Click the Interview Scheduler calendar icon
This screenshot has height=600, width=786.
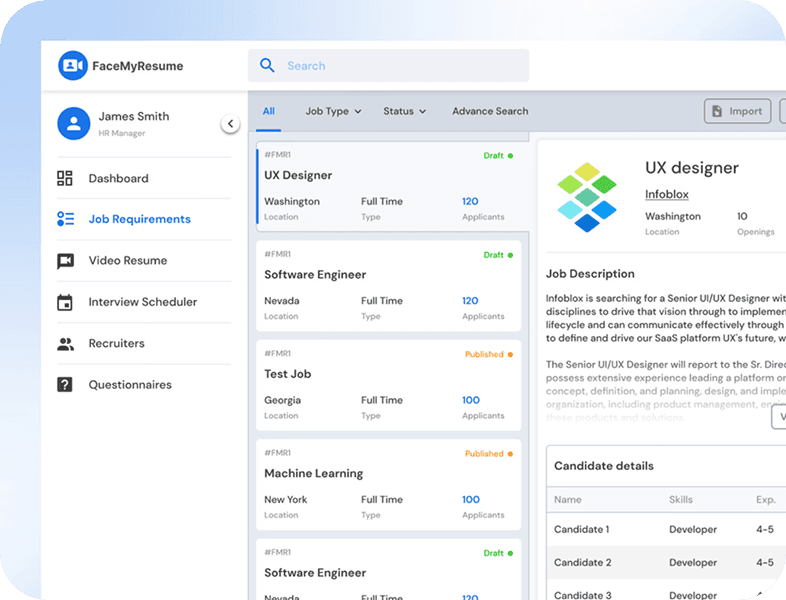(65, 302)
